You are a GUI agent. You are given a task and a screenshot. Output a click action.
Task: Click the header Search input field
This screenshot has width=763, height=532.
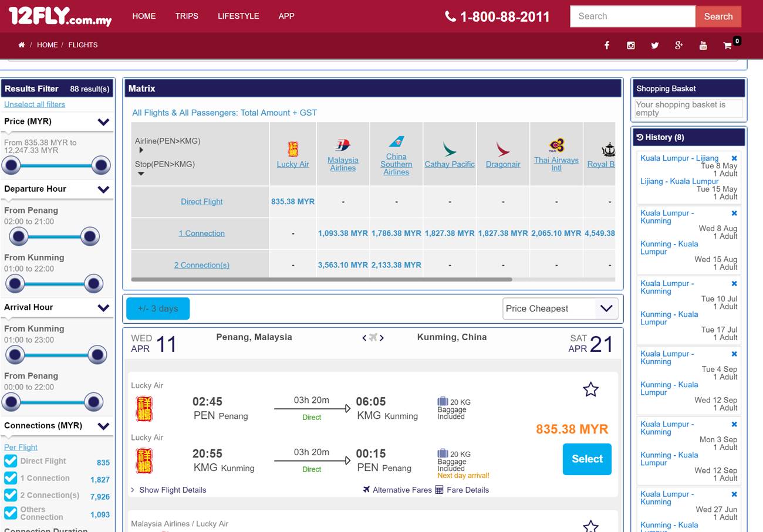coord(633,16)
